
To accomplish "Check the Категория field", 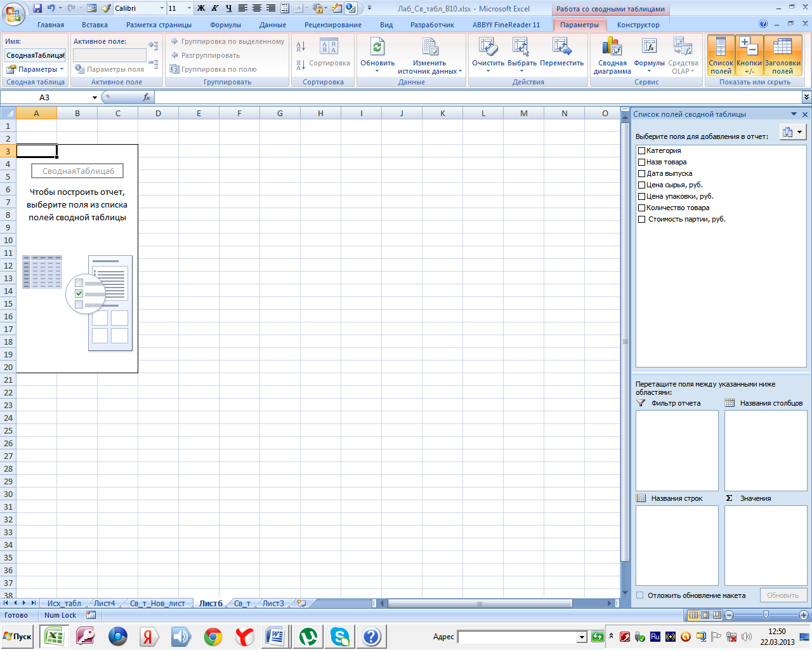I will point(642,151).
